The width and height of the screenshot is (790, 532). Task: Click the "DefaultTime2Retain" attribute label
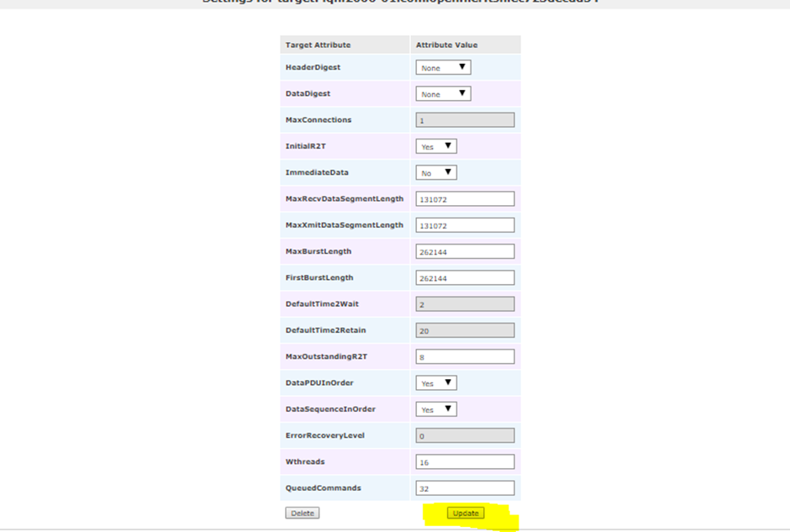click(325, 330)
